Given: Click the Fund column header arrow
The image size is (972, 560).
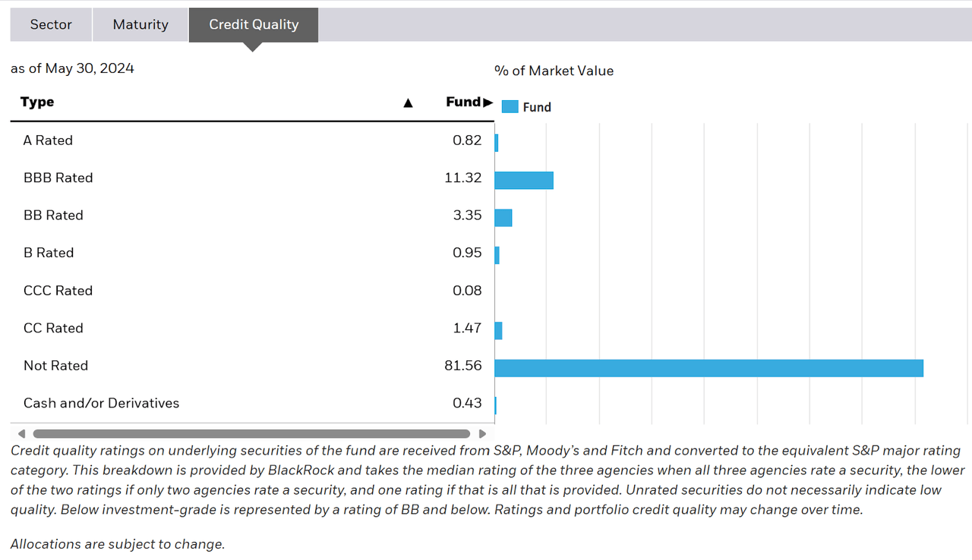Looking at the screenshot, I should [x=488, y=102].
